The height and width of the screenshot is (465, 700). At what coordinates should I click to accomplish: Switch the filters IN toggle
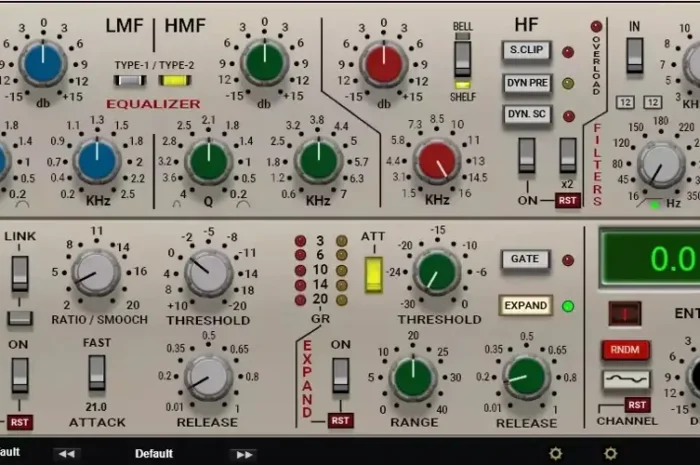[x=635, y=55]
